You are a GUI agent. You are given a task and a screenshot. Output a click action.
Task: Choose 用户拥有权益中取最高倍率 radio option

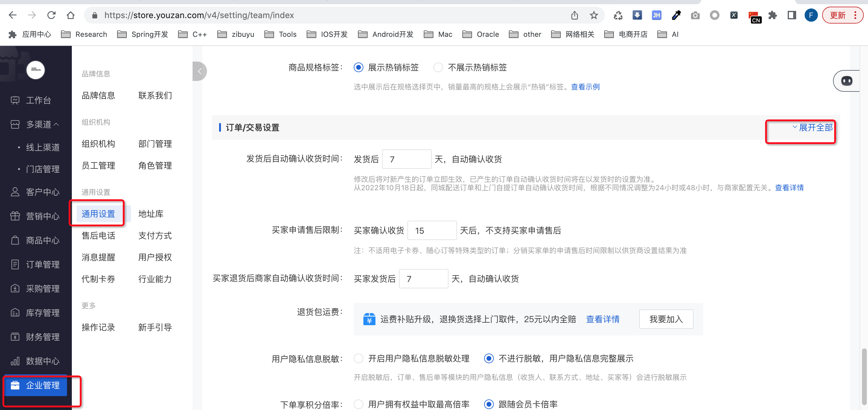359,404
